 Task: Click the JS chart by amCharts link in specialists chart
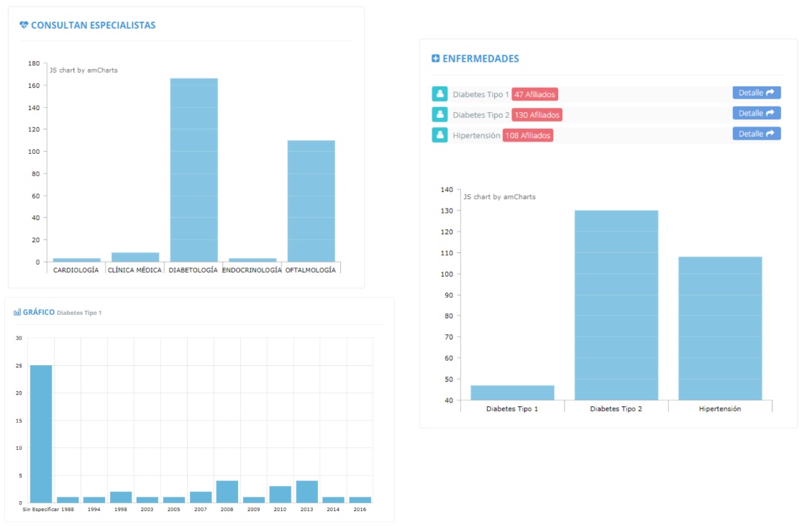(83, 70)
